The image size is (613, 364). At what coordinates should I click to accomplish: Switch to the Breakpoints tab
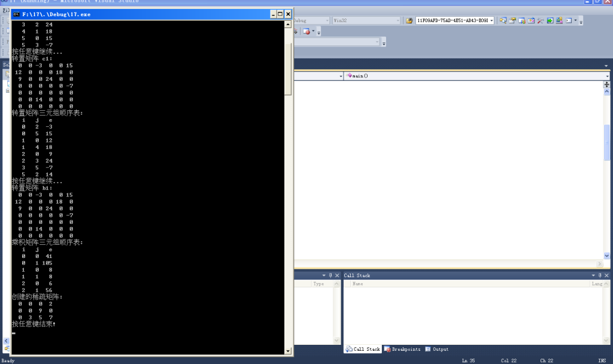point(403,349)
